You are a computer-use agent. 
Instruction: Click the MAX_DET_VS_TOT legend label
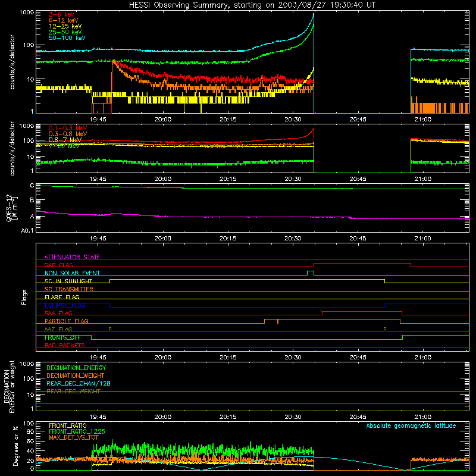coord(73,437)
